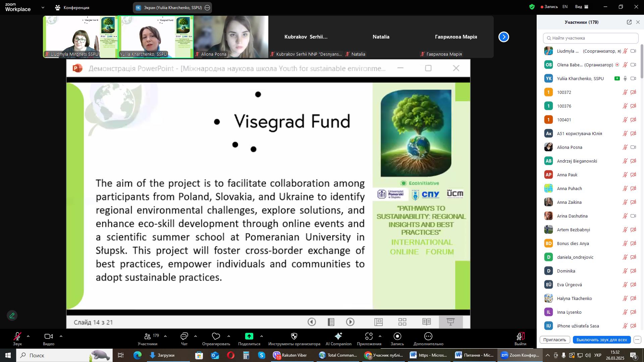Pop out the participants panel

[x=629, y=22]
